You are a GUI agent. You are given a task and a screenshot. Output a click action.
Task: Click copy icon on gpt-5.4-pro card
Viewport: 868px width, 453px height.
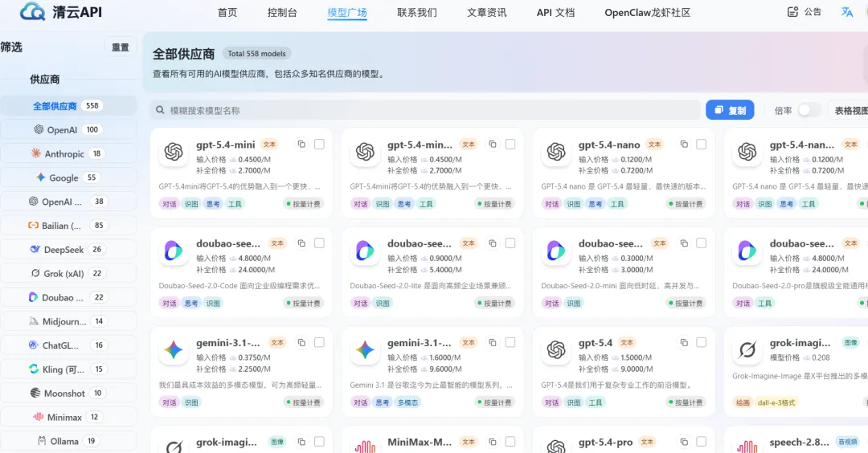pos(684,442)
